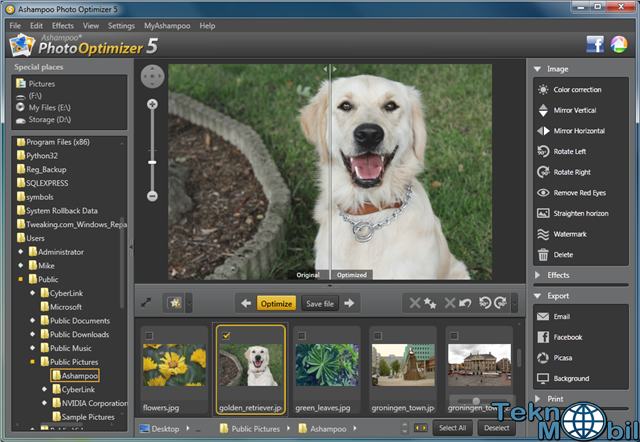Collapse the Image panel section
Screen dimensions: 640x442
(537, 69)
